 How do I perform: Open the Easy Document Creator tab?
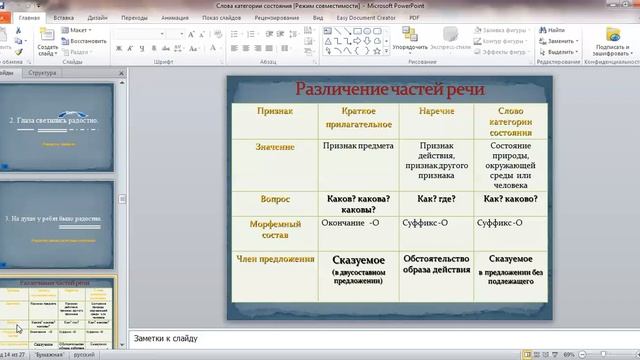pyautogui.click(x=366, y=18)
